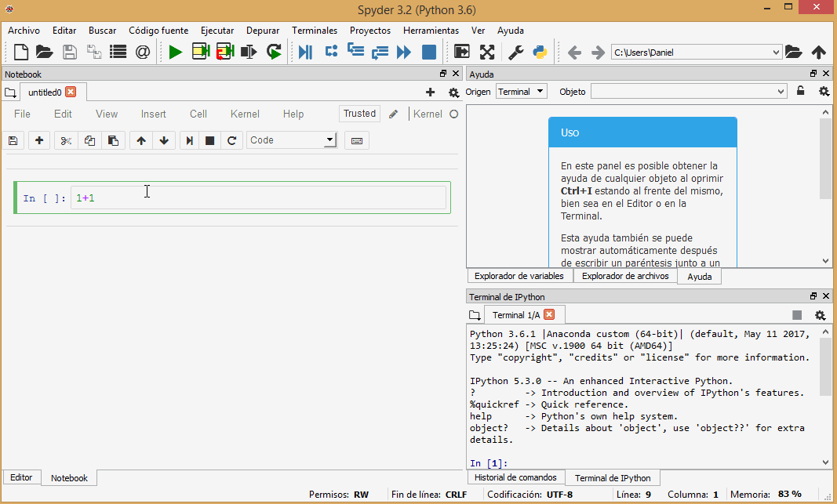This screenshot has width=837, height=504.
Task: Close the untitled0 notebook tab
Action: [x=71, y=92]
